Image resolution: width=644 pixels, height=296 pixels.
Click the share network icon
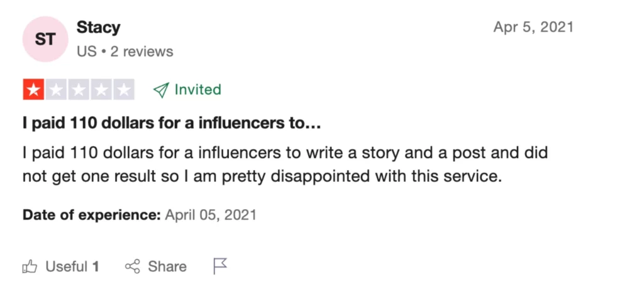coord(133,266)
